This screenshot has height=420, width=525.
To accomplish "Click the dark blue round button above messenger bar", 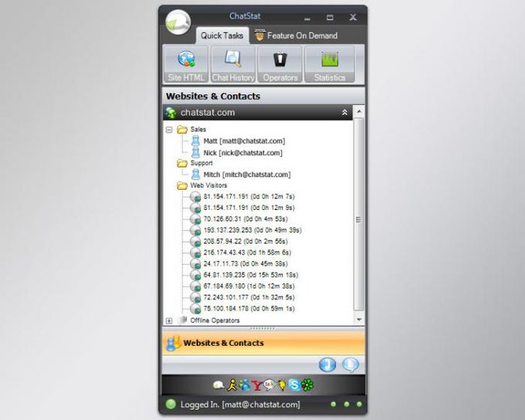I will [327, 364].
